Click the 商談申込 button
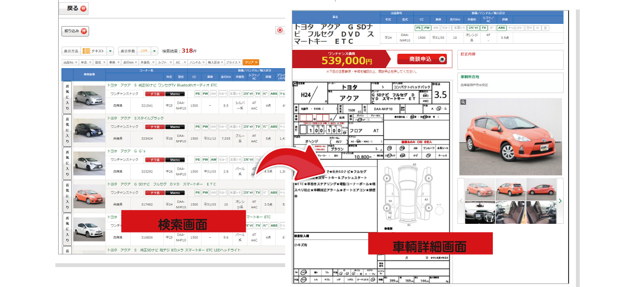644x287 pixels. pos(422,59)
